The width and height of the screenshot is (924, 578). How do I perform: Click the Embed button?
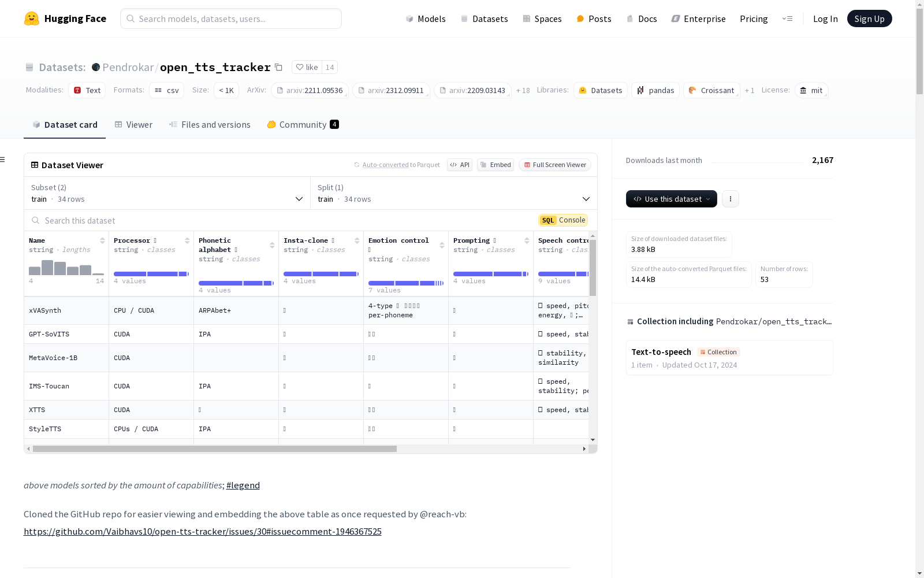point(495,165)
